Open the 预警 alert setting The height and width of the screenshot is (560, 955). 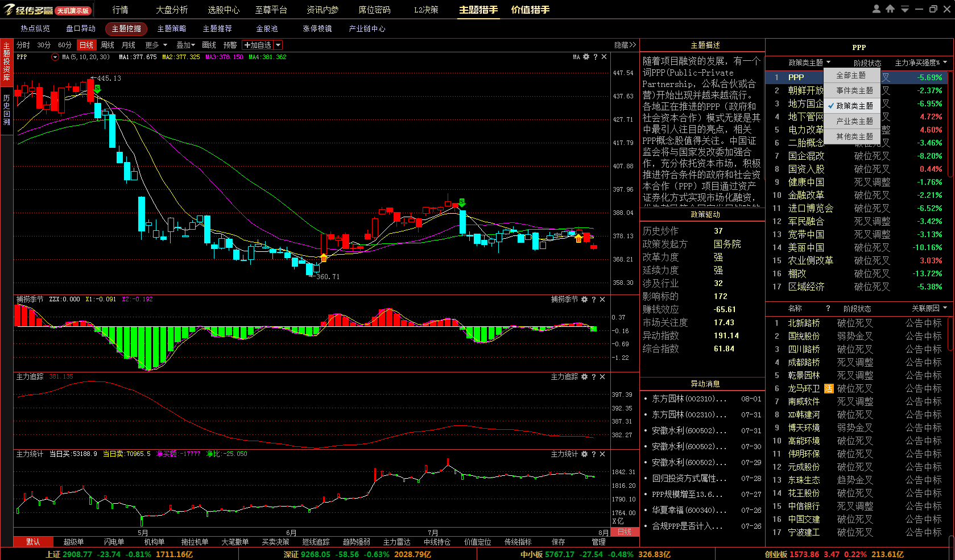point(230,45)
